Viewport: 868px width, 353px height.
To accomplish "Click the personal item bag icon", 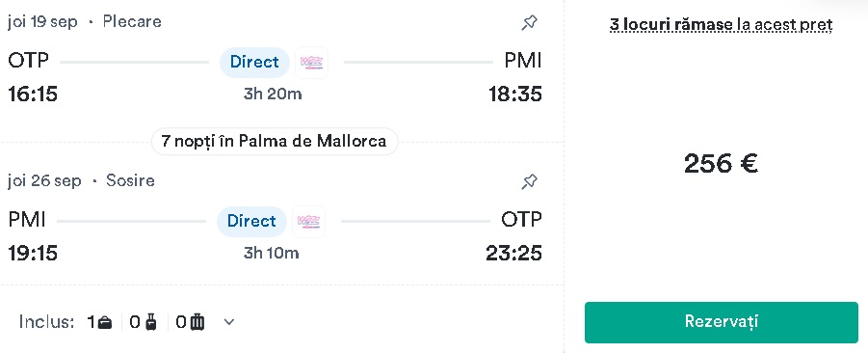I will [x=105, y=322].
